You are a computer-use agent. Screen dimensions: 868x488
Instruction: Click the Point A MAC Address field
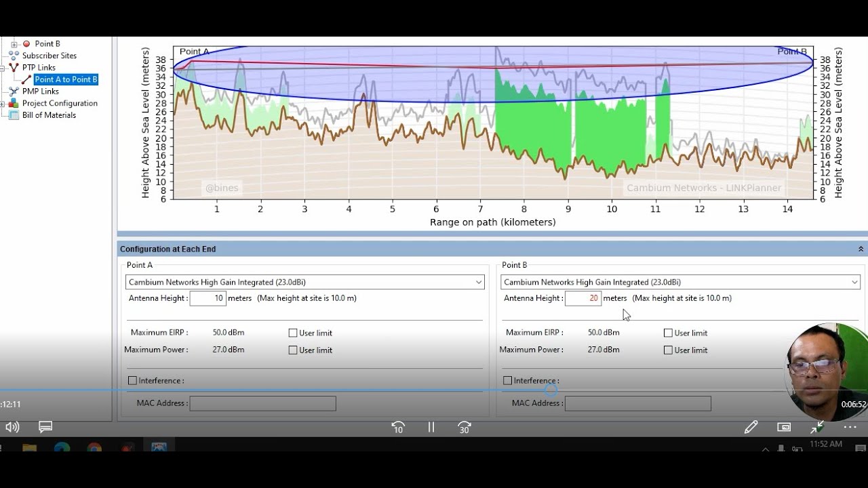(262, 404)
